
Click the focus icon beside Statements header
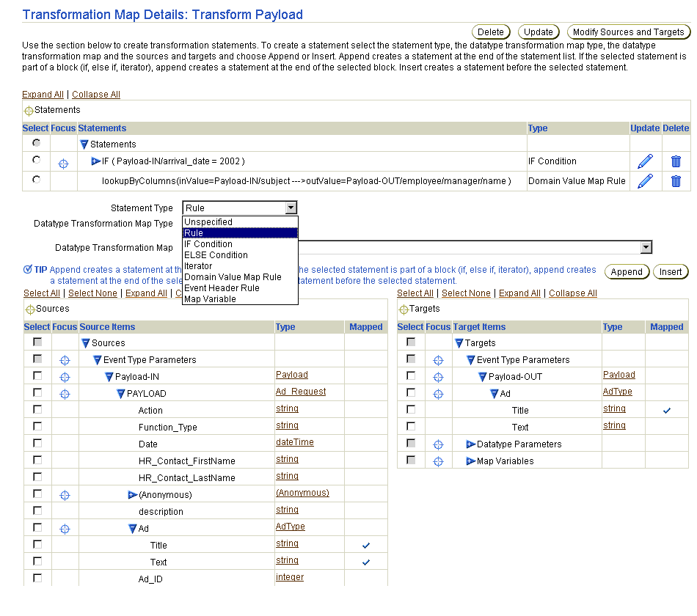pyautogui.click(x=29, y=111)
